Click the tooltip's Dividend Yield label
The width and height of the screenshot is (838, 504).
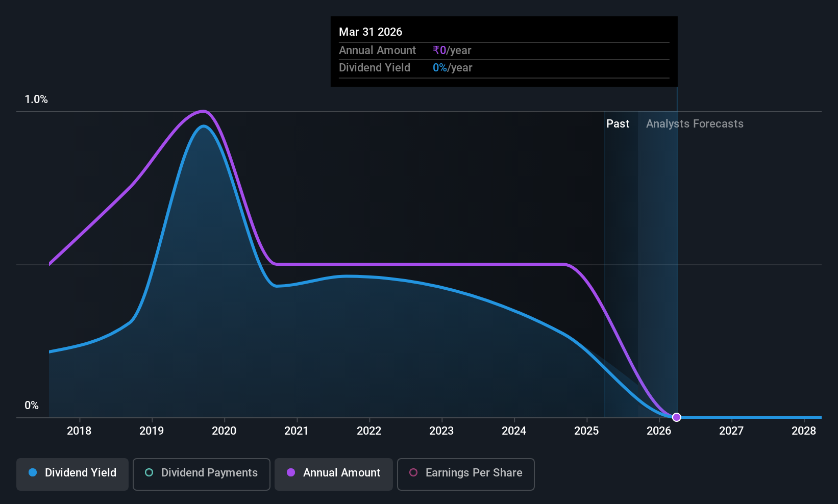[375, 68]
